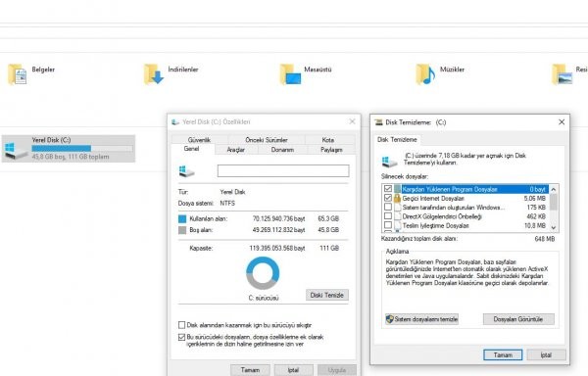Open the İndirilenler folder icon
588x376 pixels.
click(154, 74)
